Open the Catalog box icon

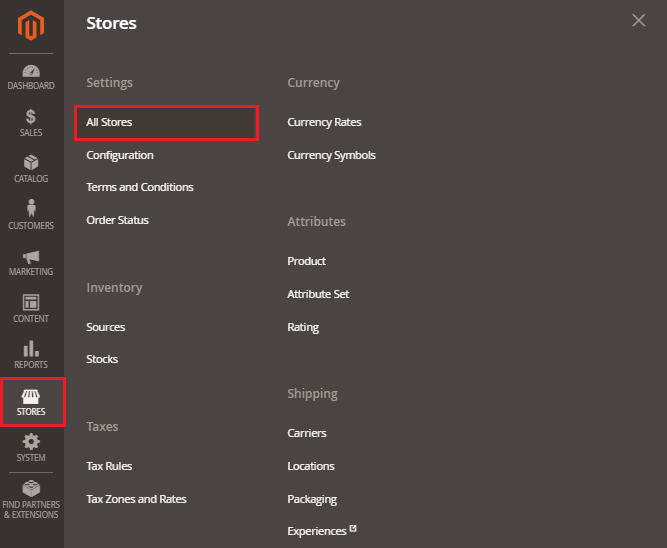click(31, 163)
